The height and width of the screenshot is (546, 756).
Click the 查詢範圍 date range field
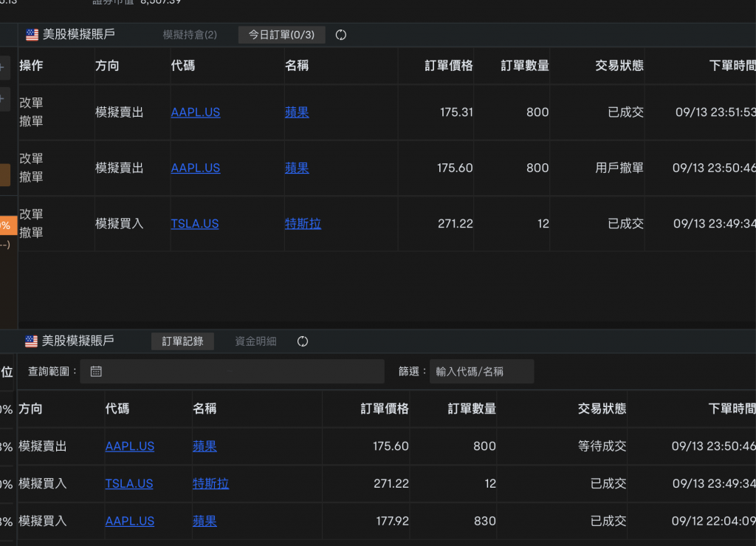[x=232, y=372]
